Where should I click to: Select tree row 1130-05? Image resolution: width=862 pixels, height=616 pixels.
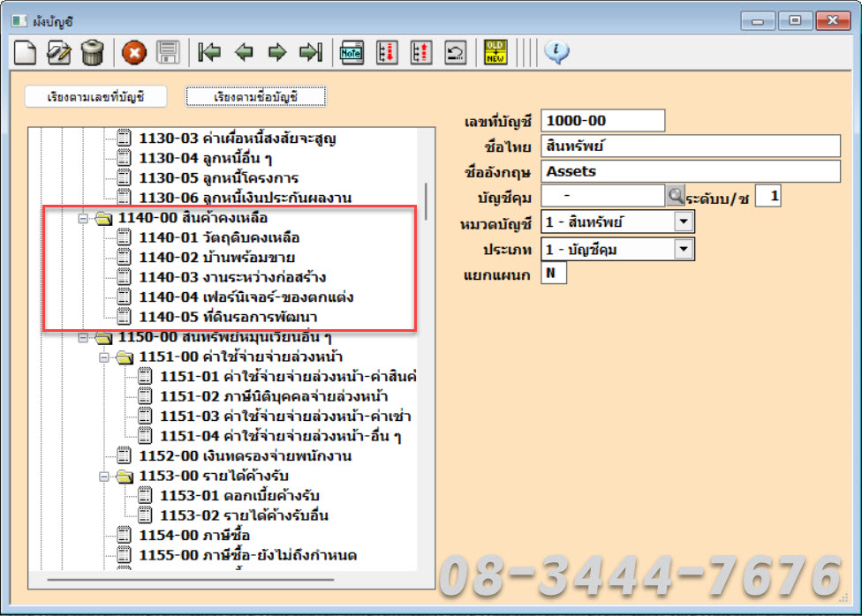[218, 178]
